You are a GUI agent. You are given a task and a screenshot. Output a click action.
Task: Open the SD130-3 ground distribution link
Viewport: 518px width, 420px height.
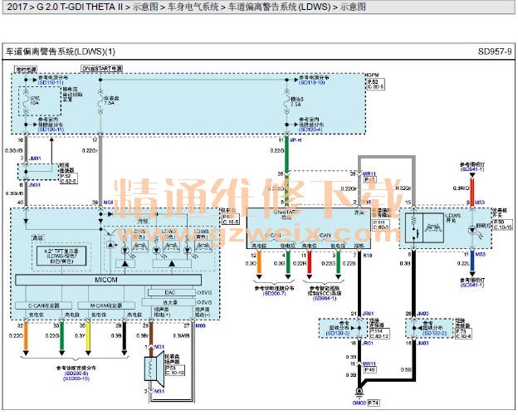coord(338,334)
